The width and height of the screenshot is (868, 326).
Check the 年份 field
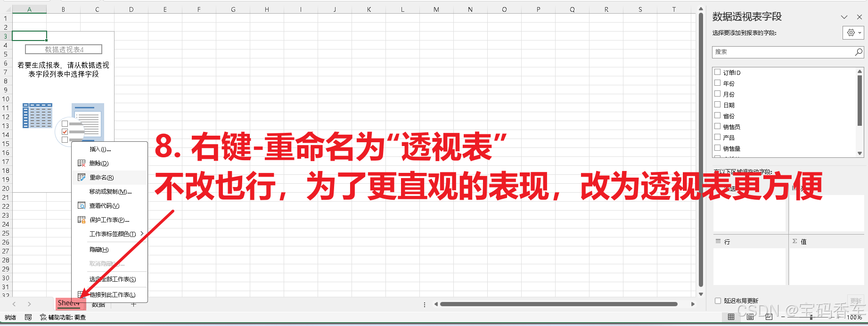coord(717,83)
